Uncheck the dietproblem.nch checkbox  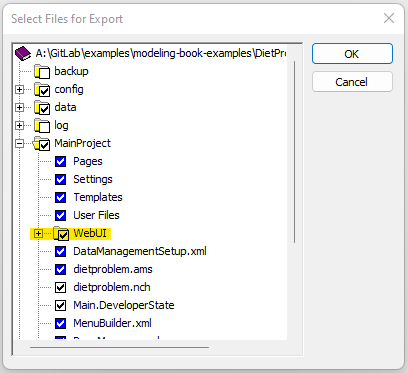60,287
